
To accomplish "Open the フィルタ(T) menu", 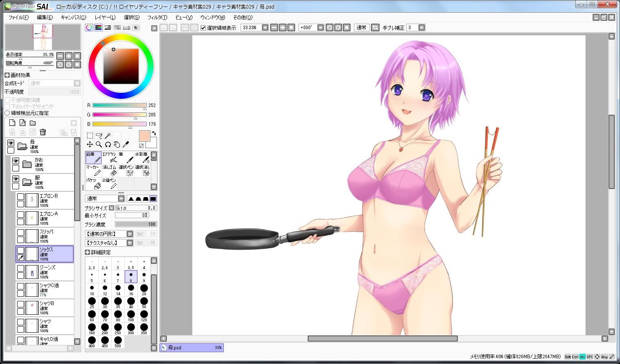I will point(157,18).
